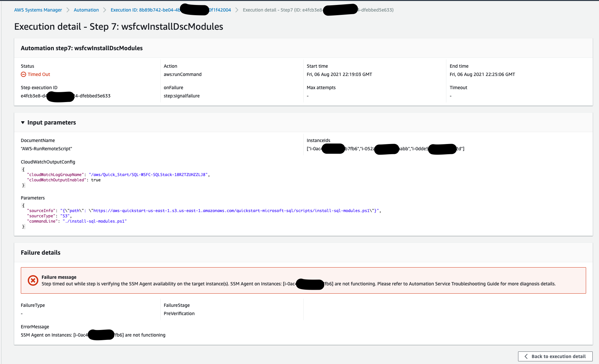This screenshot has height=364, width=599.
Task: Click breadcrumb chevron after AWS Systems Manager
Action: pyautogui.click(x=68, y=10)
